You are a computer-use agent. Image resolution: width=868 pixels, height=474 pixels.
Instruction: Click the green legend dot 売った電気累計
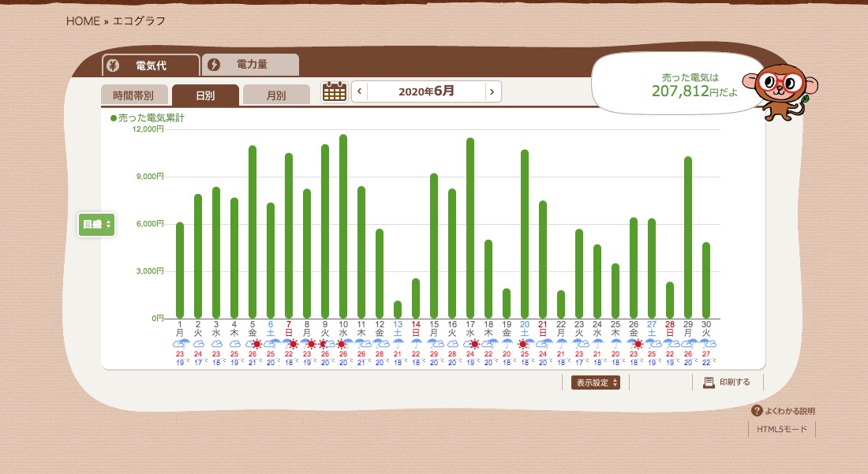(114, 118)
